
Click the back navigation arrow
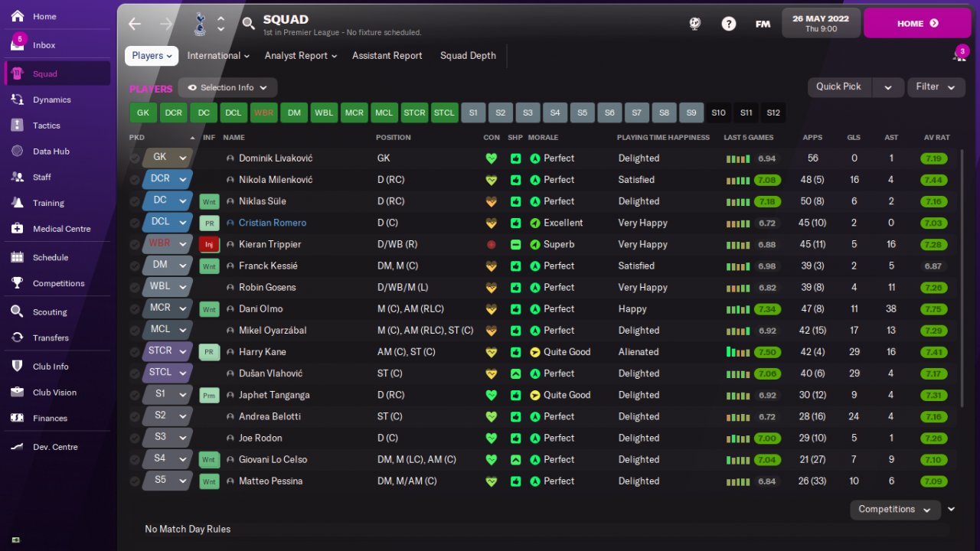point(135,24)
